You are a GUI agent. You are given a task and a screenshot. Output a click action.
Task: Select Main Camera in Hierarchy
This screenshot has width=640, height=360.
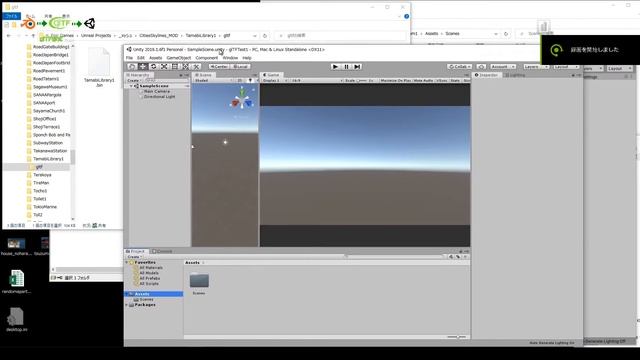point(157,91)
